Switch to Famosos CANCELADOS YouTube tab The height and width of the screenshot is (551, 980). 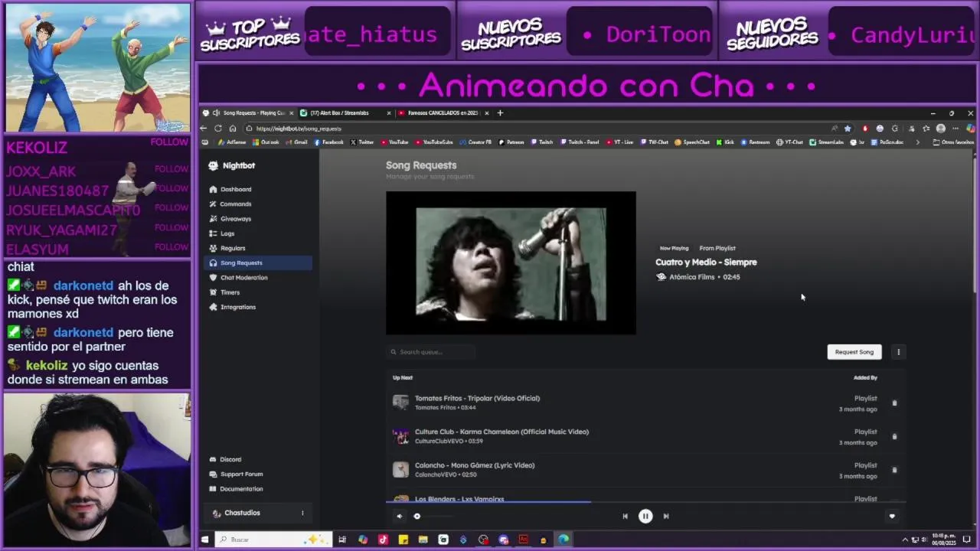tap(444, 112)
